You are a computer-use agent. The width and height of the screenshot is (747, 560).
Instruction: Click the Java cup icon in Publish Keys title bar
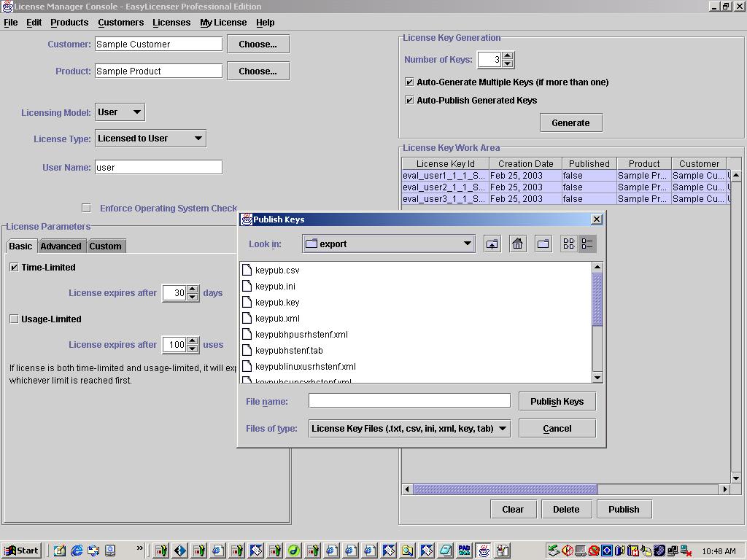coord(247,219)
